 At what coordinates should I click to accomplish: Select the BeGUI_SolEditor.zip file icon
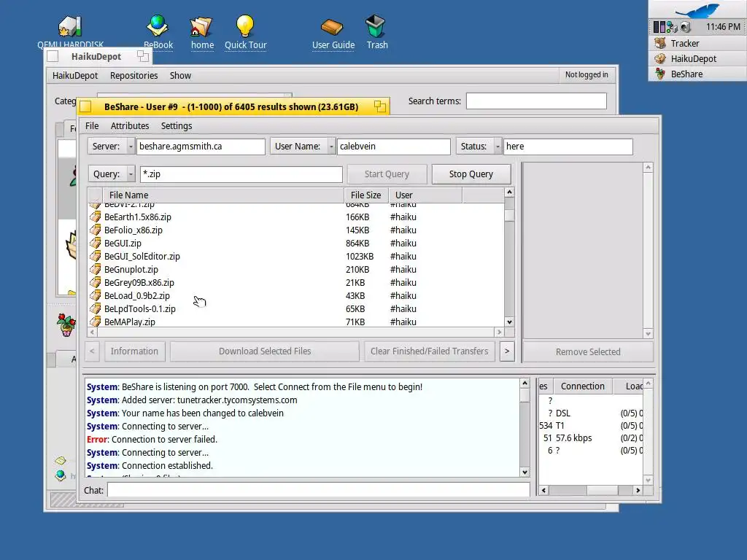pos(96,256)
